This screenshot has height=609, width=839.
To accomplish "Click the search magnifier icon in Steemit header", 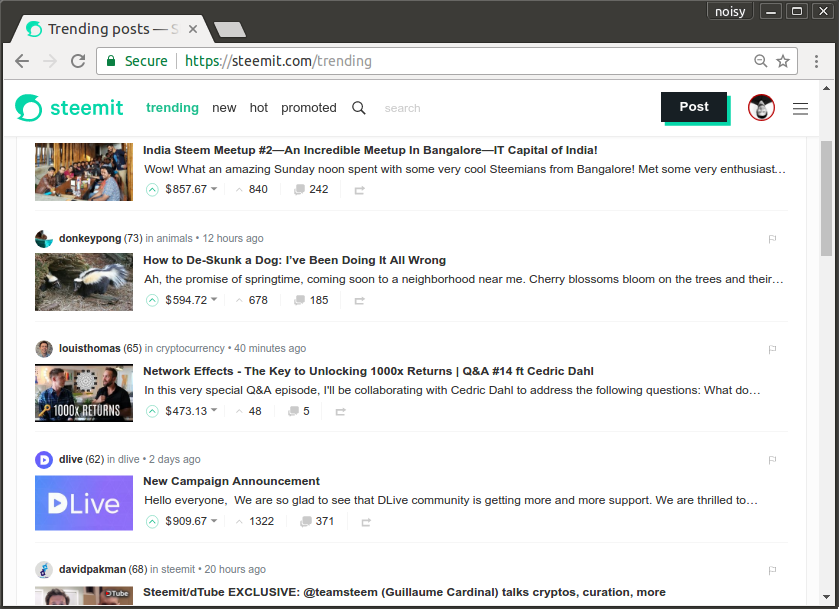I will pos(359,108).
